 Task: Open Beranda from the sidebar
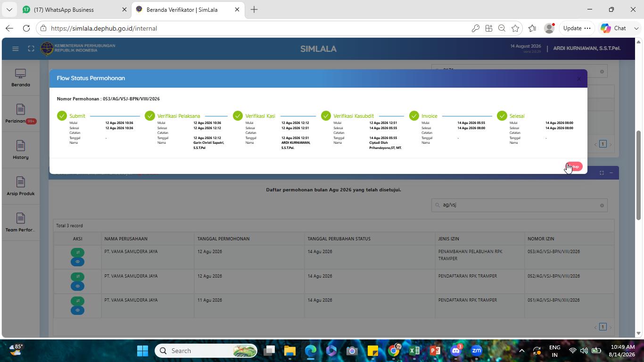(21, 78)
